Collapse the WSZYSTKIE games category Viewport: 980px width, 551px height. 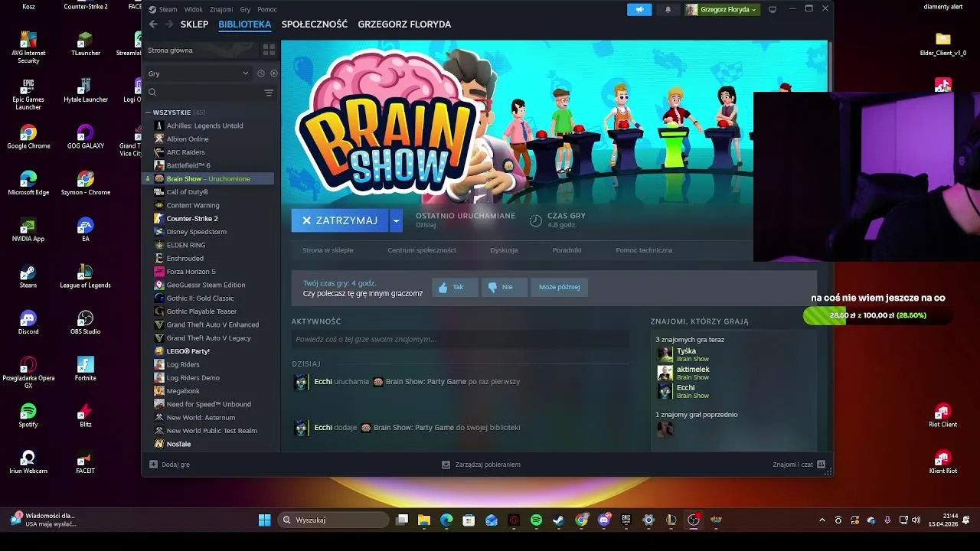[149, 112]
